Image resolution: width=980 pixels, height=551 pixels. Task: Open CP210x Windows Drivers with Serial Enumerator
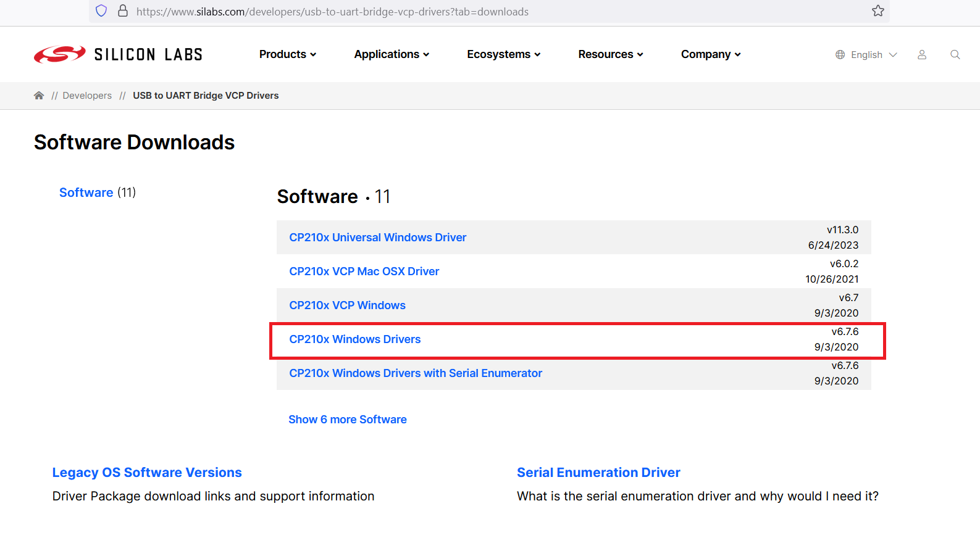coord(416,373)
